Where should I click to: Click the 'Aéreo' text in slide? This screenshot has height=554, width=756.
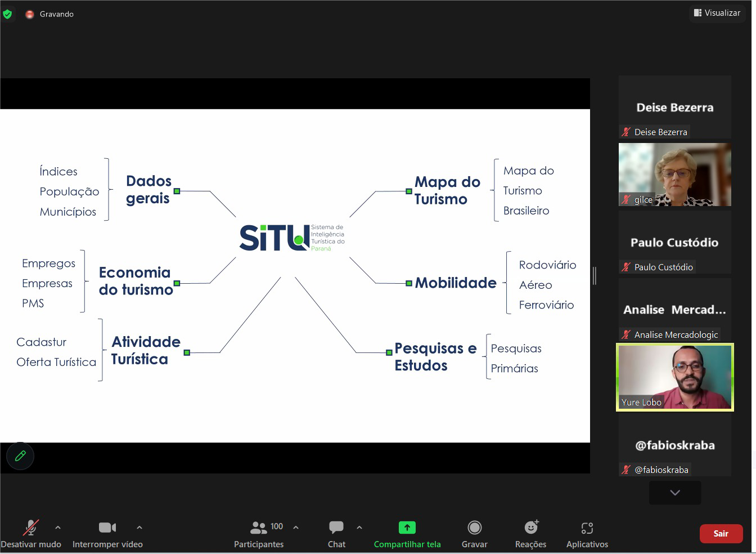[x=535, y=285]
